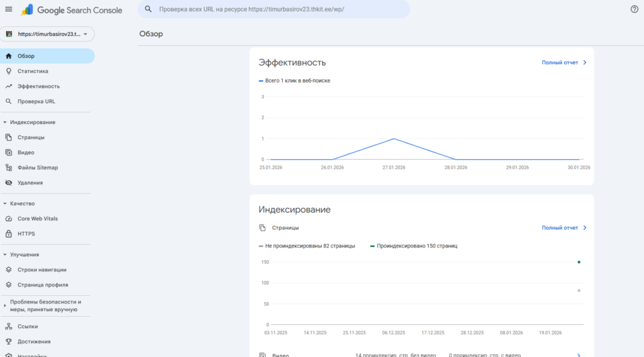This screenshot has width=644, height=357.
Task: Open Achievements (Достижения) trophy item
Action: tap(34, 341)
